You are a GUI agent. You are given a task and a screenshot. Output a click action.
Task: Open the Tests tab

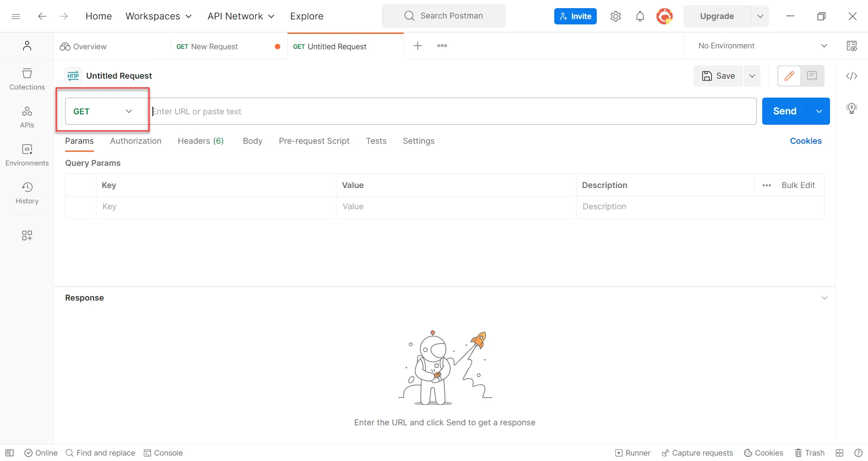(376, 141)
